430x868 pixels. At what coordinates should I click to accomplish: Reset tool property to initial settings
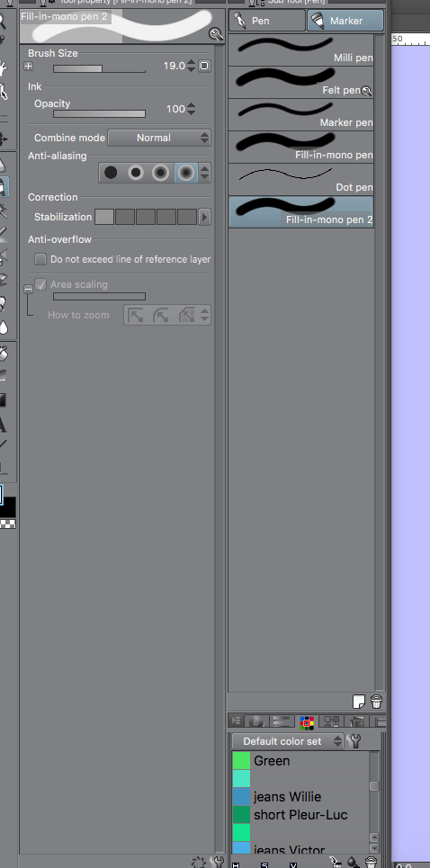pos(199,862)
